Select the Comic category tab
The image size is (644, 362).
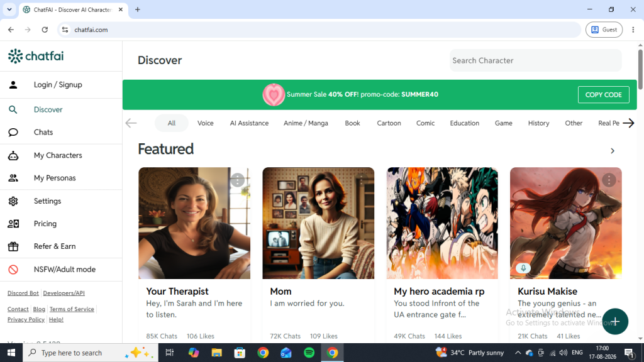[425, 123]
